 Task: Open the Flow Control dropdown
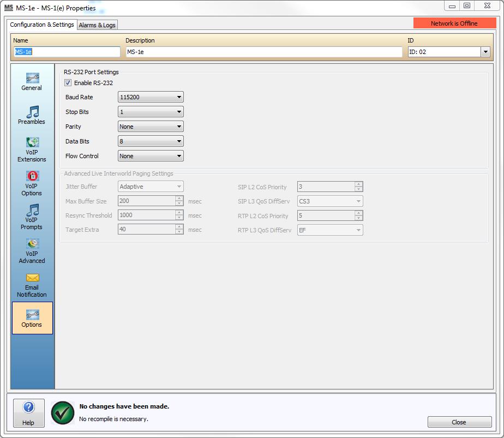[x=151, y=156]
